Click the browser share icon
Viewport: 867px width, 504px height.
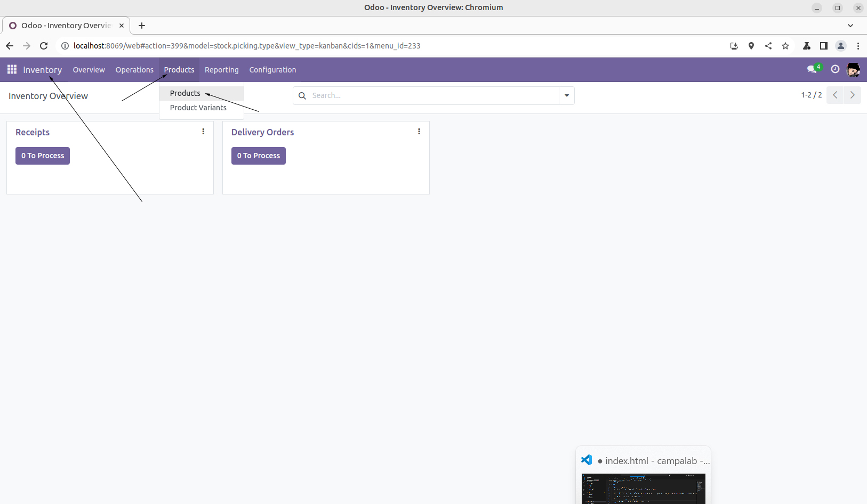click(768, 46)
